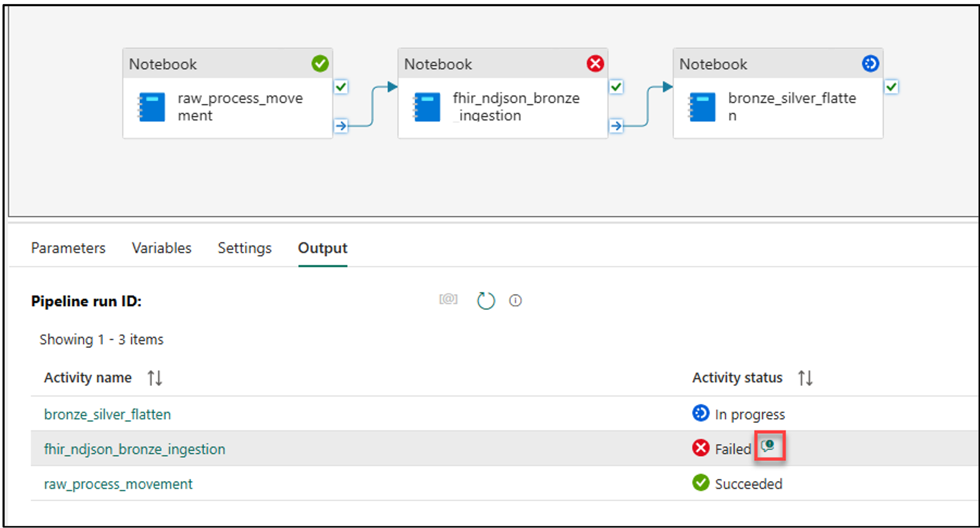Click the Failed red X icon in output table
Viewport: 980px width, 528px height.
700,448
